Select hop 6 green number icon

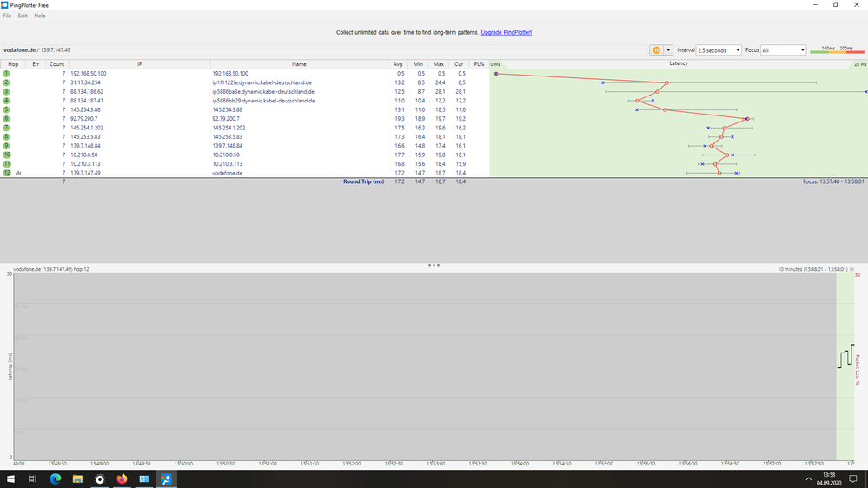point(7,119)
